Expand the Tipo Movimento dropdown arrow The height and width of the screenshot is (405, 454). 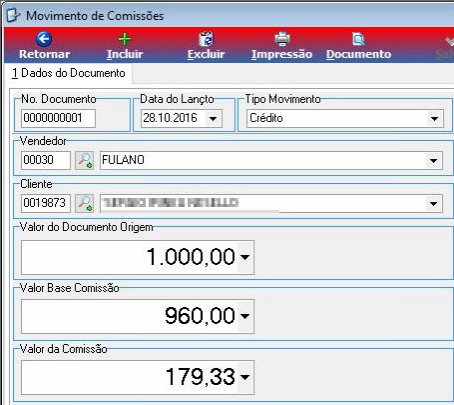tap(434, 118)
